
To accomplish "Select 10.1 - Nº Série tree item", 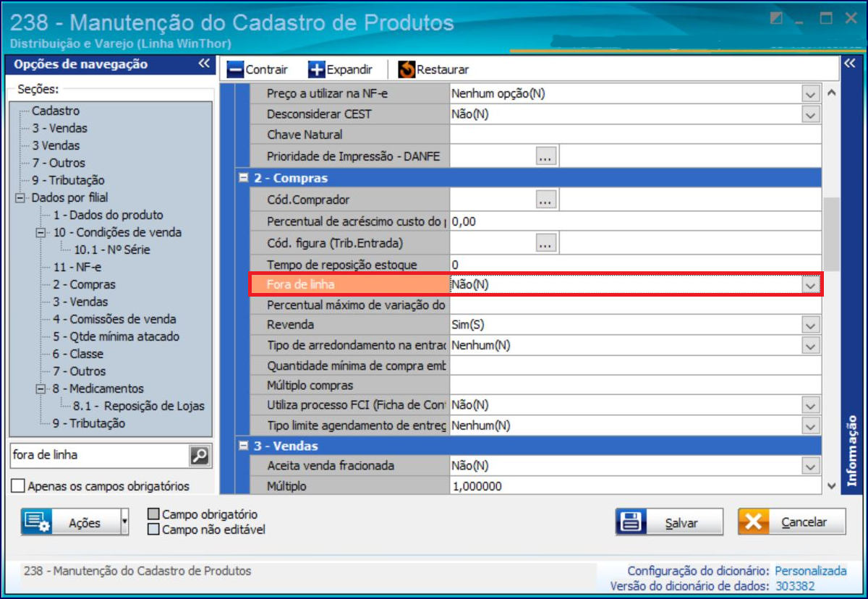I will tap(112, 250).
